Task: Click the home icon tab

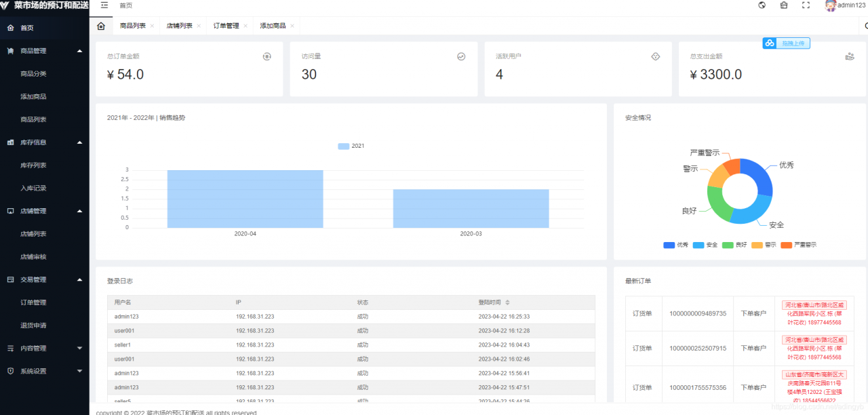Action: 101,26
